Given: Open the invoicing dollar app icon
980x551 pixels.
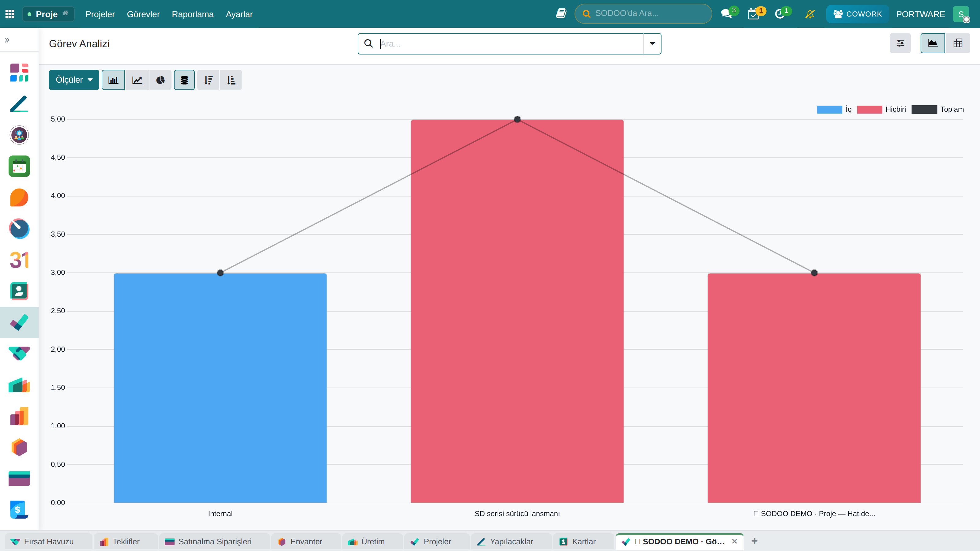Looking at the screenshot, I should [x=19, y=510].
